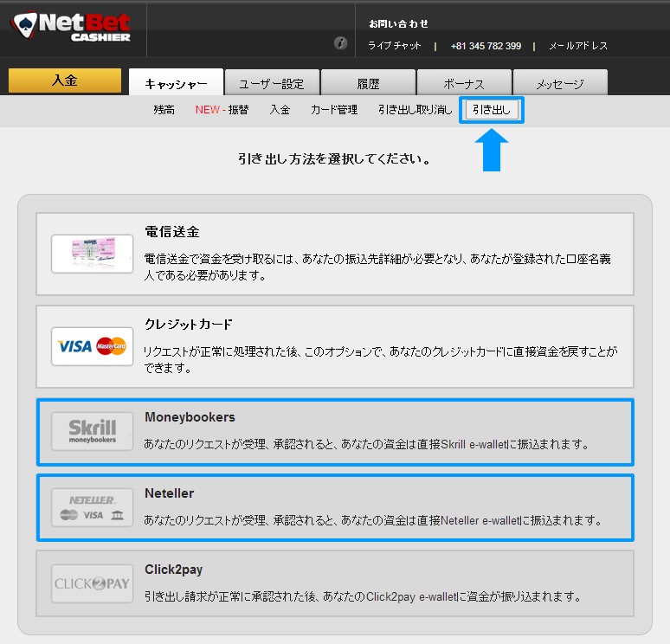Choose the Neteller withdrawal heading
This screenshot has width=670, height=644.
point(169,493)
